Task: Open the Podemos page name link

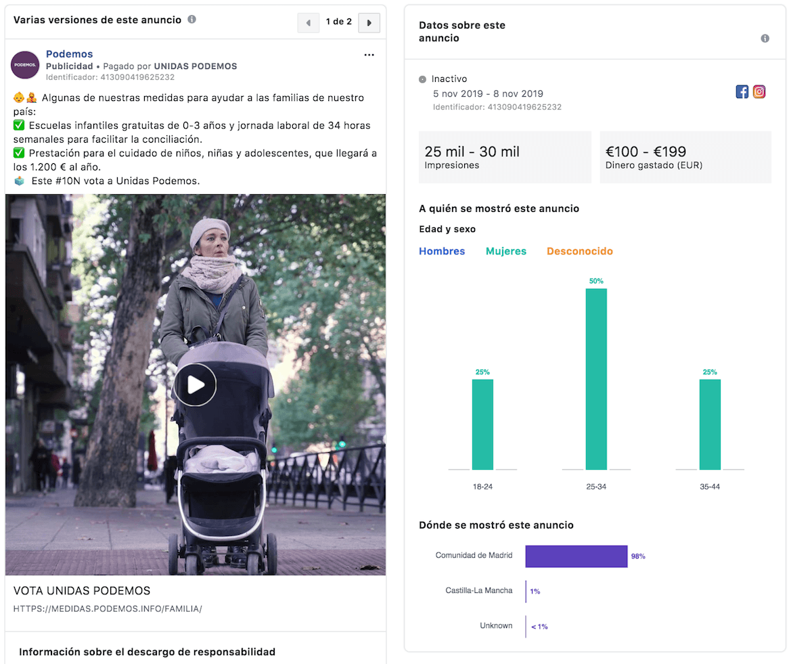Action: tap(69, 54)
